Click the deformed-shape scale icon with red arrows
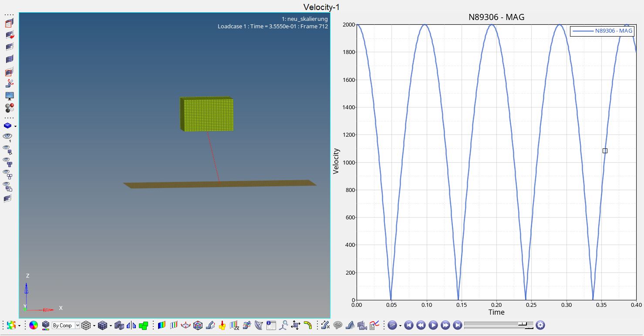This screenshot has height=336, width=644. click(9, 84)
